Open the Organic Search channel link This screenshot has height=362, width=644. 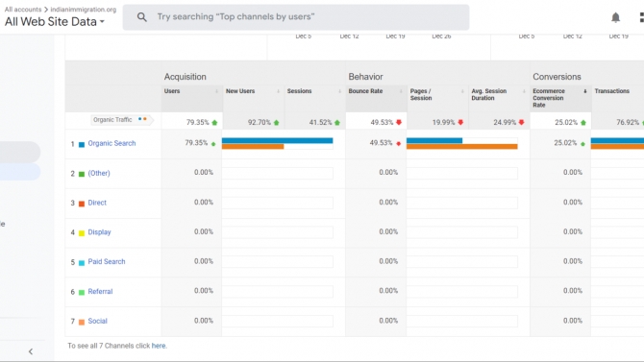coord(111,143)
